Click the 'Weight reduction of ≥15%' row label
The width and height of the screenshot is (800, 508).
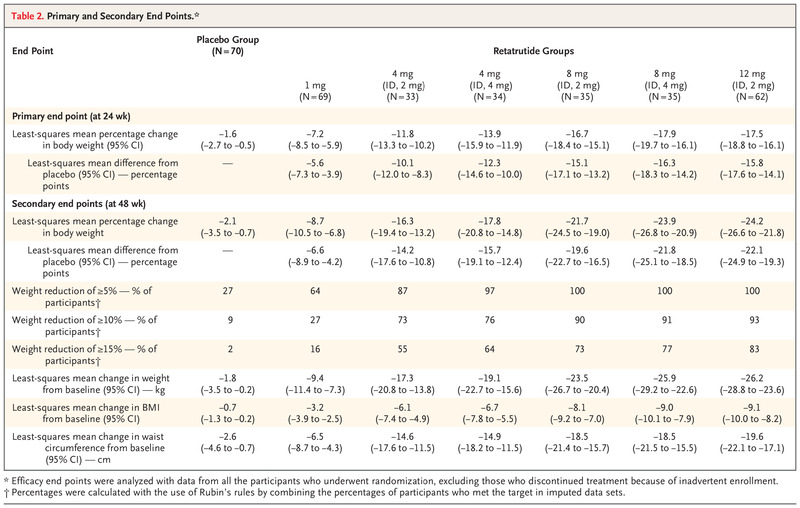85,355
